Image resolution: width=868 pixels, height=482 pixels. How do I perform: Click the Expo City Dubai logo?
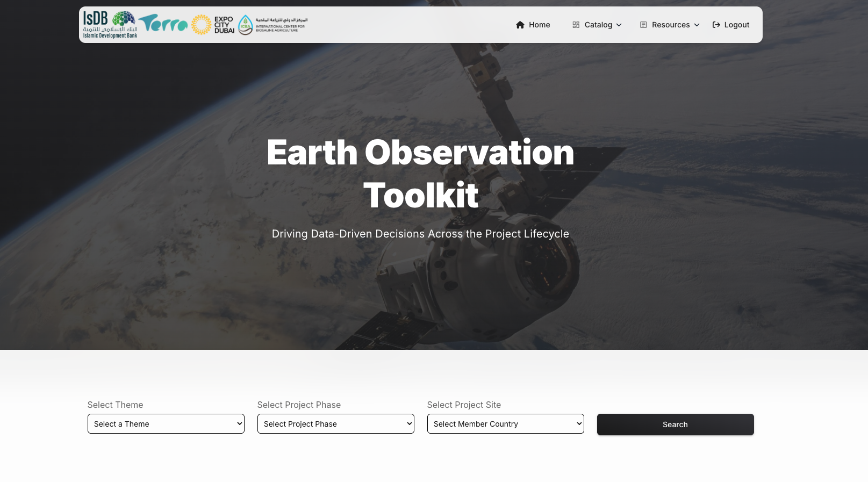point(213,25)
